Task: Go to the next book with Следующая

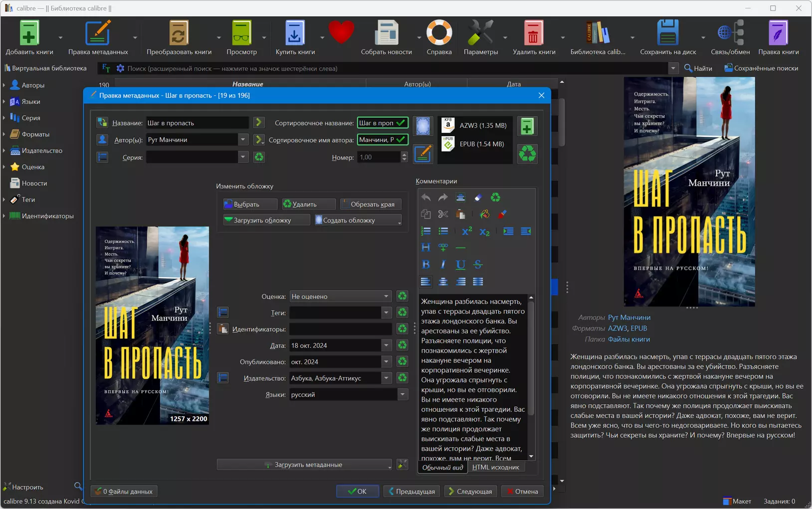Action: [x=470, y=492]
